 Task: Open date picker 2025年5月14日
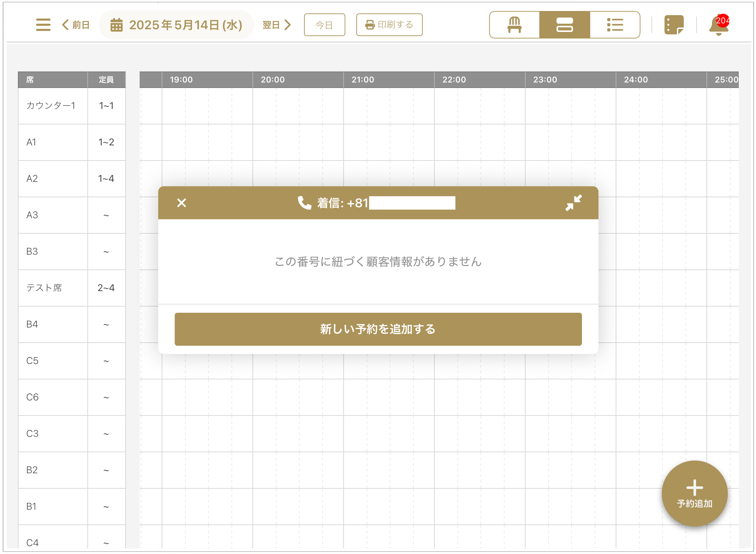pos(176,25)
